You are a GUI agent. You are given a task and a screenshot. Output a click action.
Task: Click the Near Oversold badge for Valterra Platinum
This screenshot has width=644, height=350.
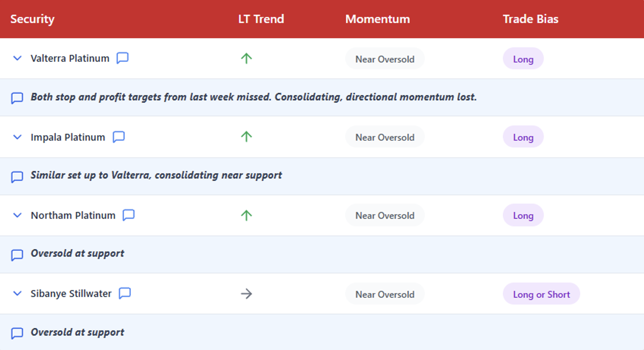(385, 59)
